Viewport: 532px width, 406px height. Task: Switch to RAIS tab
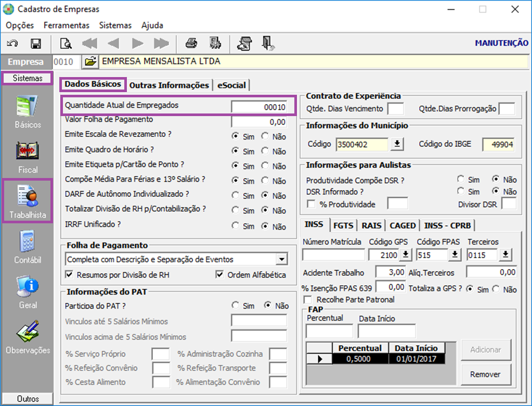tap(371, 225)
